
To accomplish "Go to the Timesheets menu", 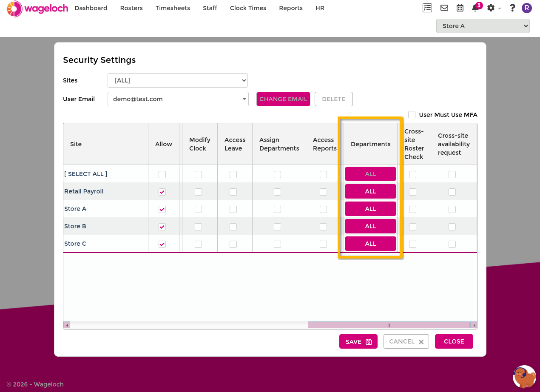I will 173,8.
